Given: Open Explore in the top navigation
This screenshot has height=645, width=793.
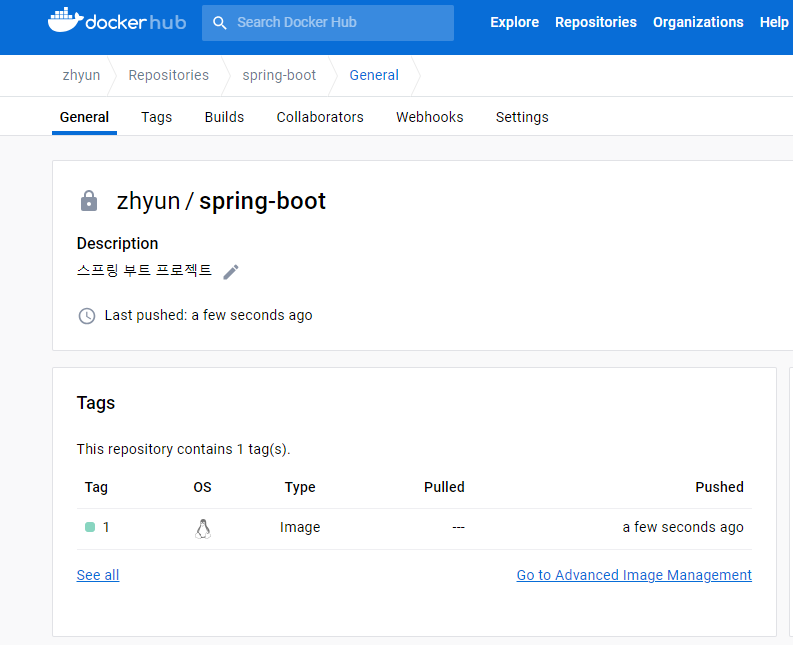Looking at the screenshot, I should coord(514,22).
